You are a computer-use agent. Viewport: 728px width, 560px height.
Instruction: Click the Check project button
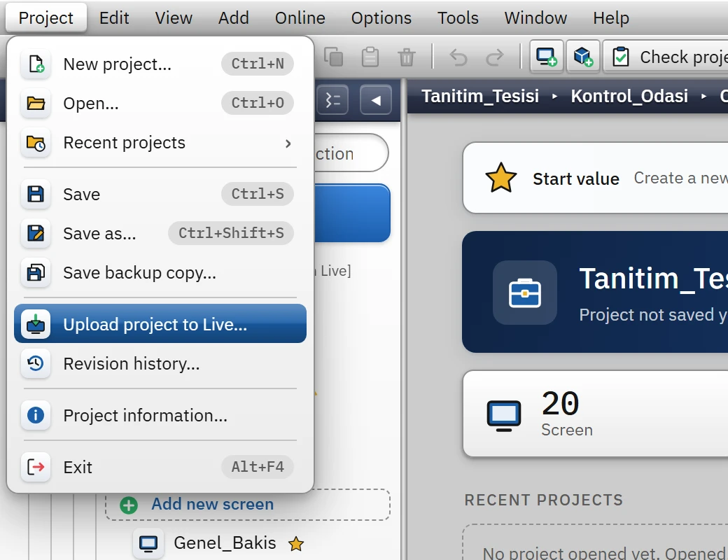coord(666,57)
